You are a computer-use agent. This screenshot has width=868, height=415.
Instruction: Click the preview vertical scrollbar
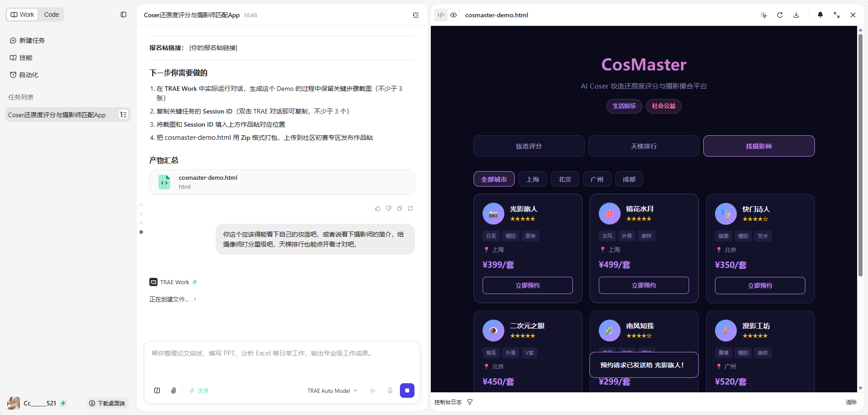[x=860, y=156]
